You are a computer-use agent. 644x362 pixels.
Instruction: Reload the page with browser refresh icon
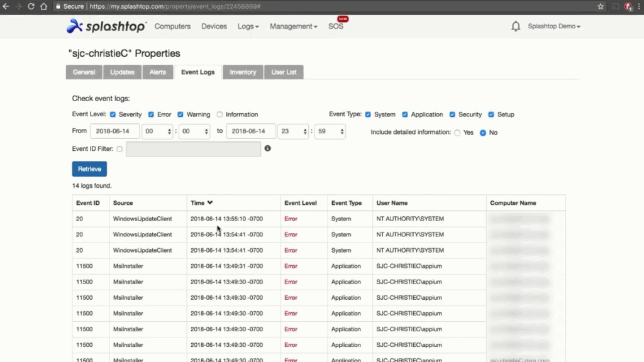[x=31, y=6]
